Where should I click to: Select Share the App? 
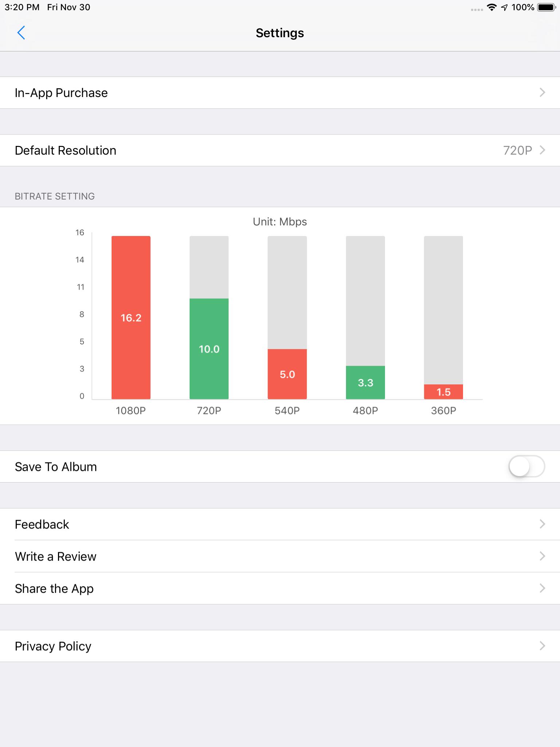[280, 588]
